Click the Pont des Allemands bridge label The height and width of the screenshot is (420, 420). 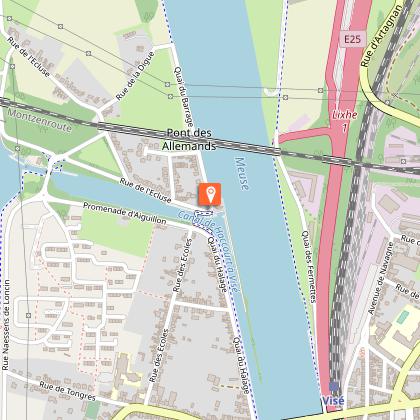[189, 139]
